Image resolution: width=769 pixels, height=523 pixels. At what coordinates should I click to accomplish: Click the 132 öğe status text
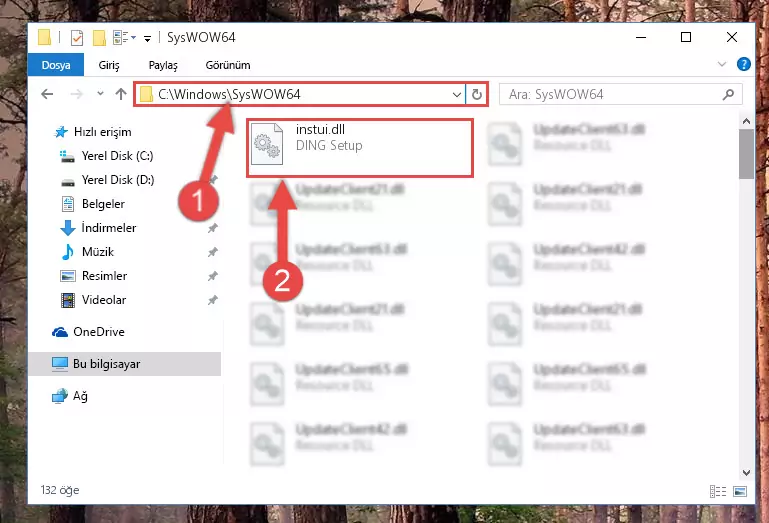(x=60, y=490)
